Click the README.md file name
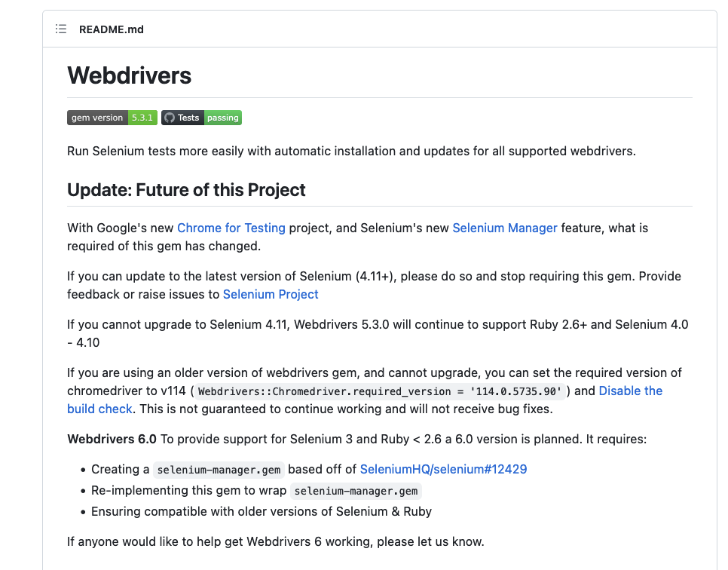Image resolution: width=728 pixels, height=570 pixels. click(111, 29)
